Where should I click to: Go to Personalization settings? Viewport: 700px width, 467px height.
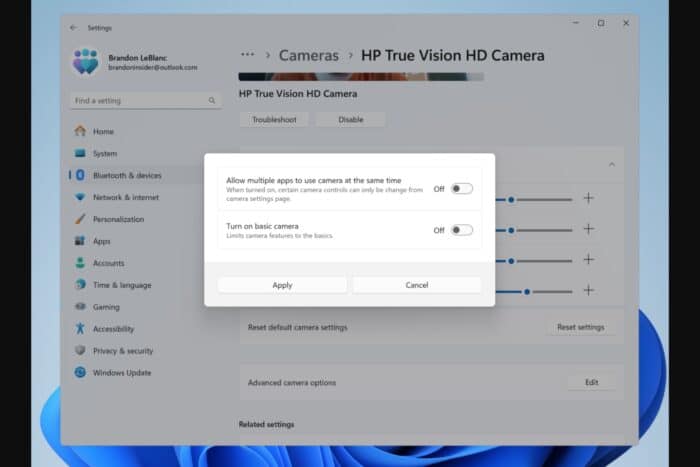point(135,219)
